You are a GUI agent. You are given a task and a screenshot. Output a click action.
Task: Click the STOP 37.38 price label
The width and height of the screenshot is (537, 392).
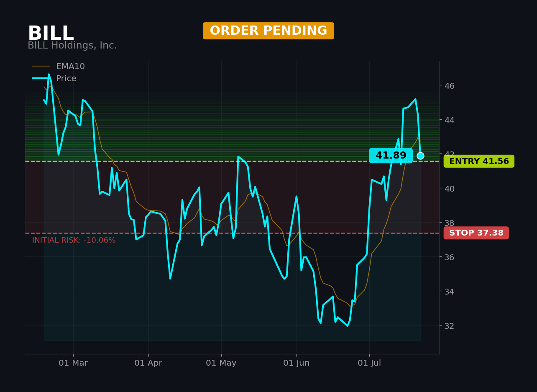tap(476, 233)
